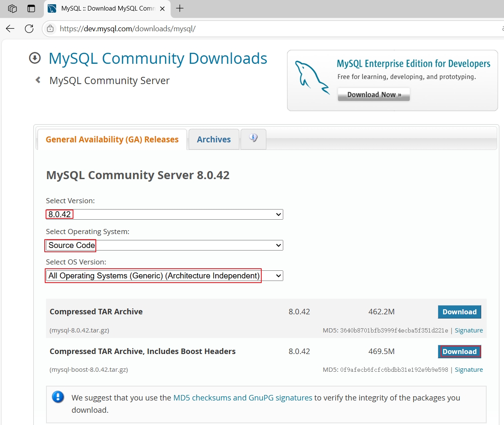Go back using the left chevron near MySQL Community Server

pos(38,80)
